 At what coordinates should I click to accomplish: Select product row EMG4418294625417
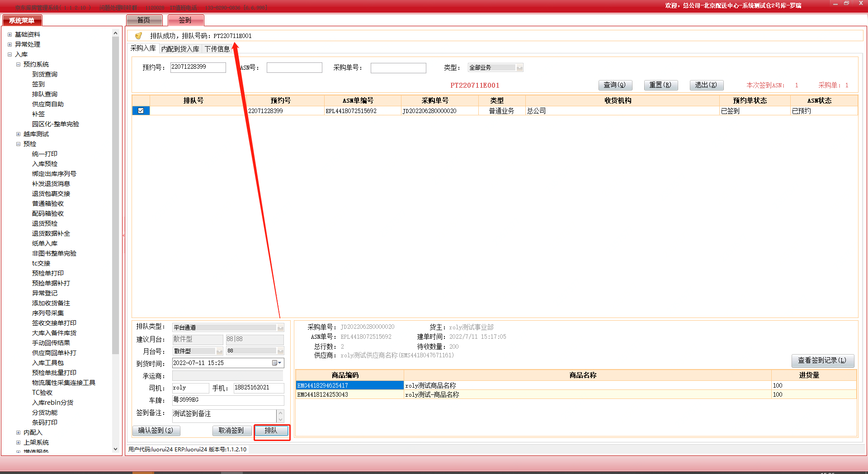tap(576, 385)
